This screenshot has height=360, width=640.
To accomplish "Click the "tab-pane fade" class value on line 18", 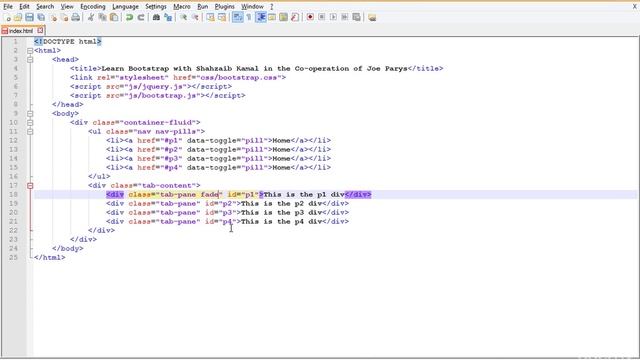I will [189, 194].
